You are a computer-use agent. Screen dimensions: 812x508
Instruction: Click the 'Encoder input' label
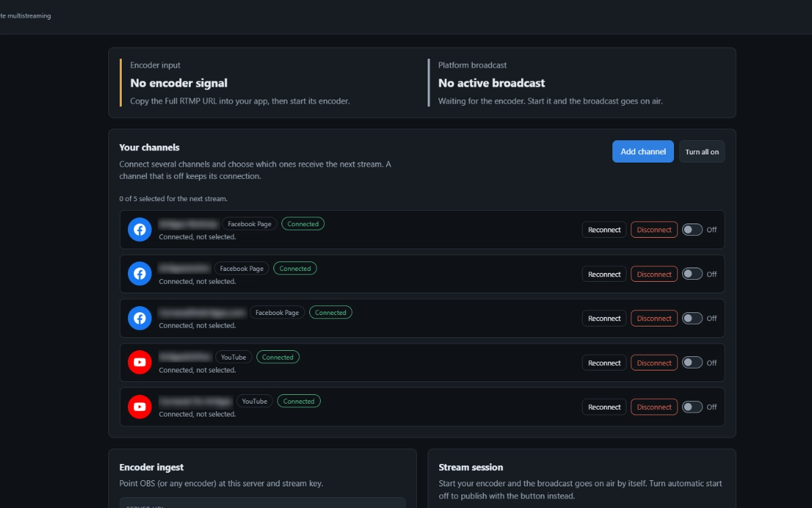[155, 65]
